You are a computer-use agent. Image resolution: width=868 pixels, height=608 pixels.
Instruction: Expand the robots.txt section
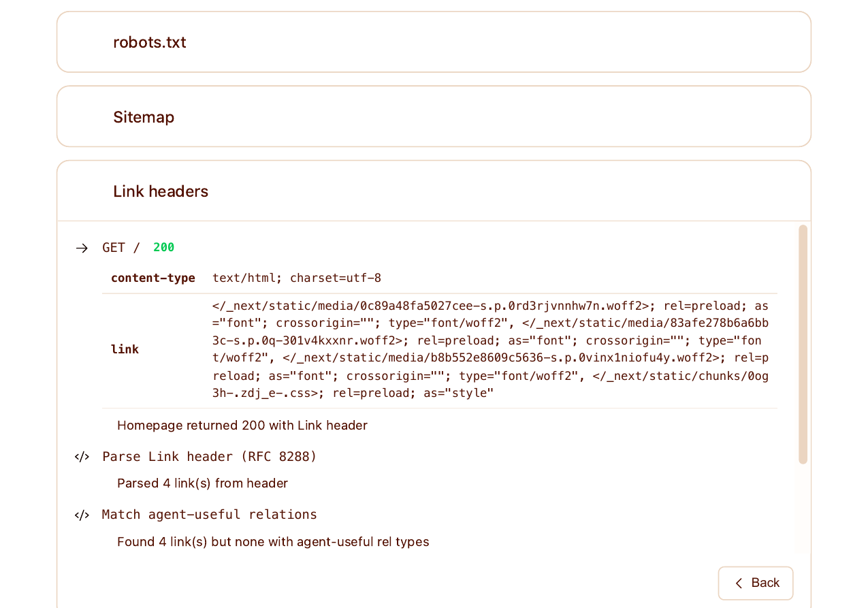(434, 42)
